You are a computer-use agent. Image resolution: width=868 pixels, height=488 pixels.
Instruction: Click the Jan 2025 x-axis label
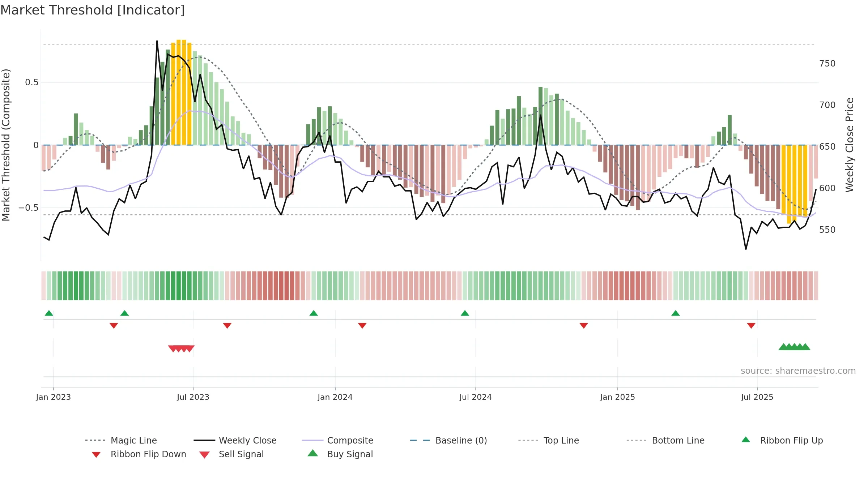coord(617,397)
